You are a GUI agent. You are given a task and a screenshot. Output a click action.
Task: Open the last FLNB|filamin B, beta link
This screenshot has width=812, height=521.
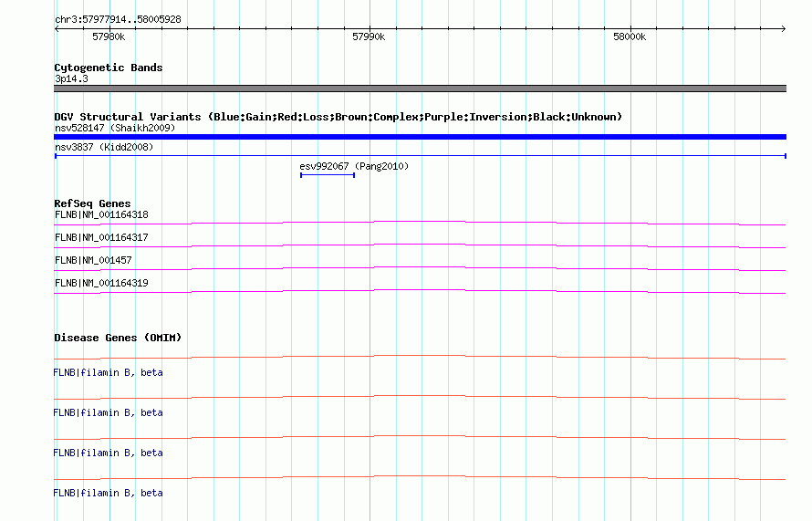point(108,493)
